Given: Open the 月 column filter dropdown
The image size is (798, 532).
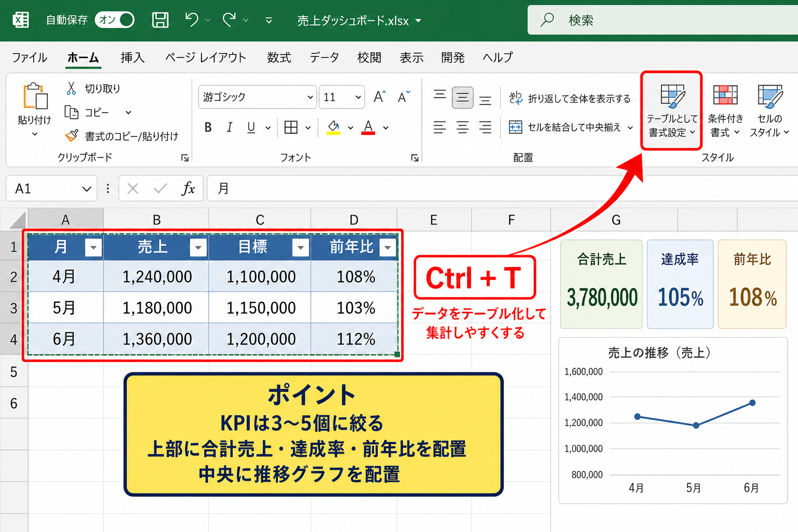Looking at the screenshot, I should (93, 248).
